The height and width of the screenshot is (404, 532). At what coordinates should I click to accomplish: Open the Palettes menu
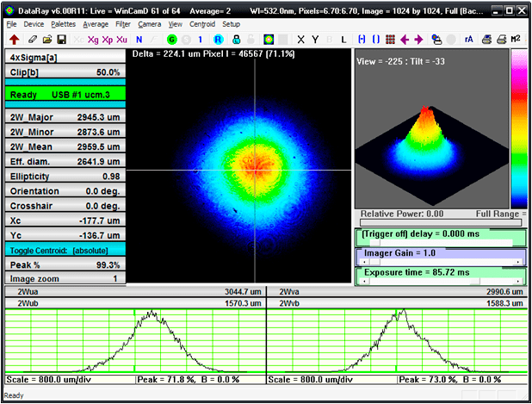[x=63, y=24]
